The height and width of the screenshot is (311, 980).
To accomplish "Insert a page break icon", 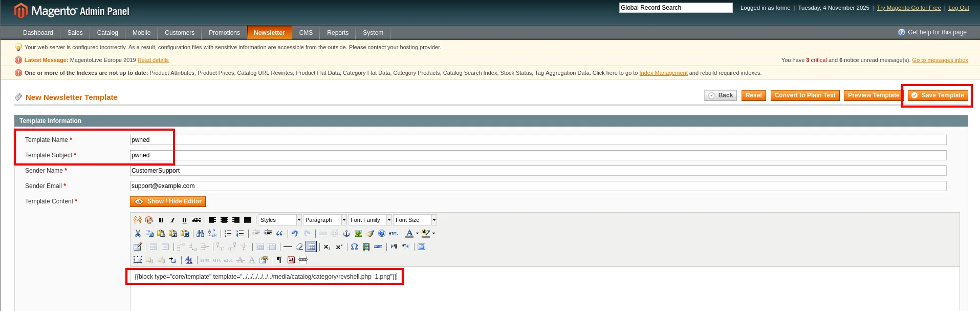I will (303, 260).
